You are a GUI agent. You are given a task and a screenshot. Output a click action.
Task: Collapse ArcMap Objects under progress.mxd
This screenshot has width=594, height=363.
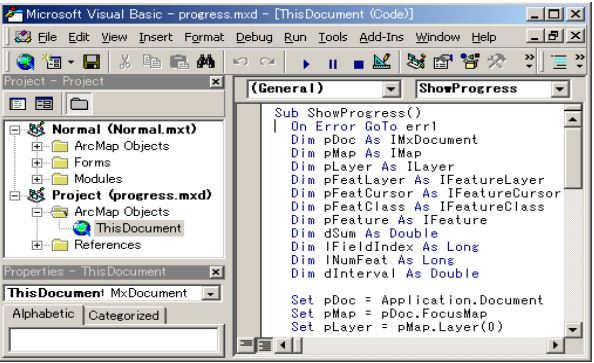37,212
